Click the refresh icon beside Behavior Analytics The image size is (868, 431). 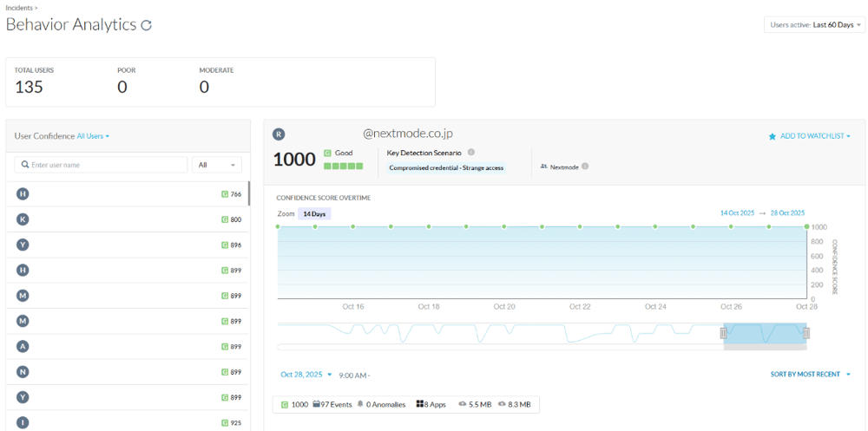pos(147,25)
